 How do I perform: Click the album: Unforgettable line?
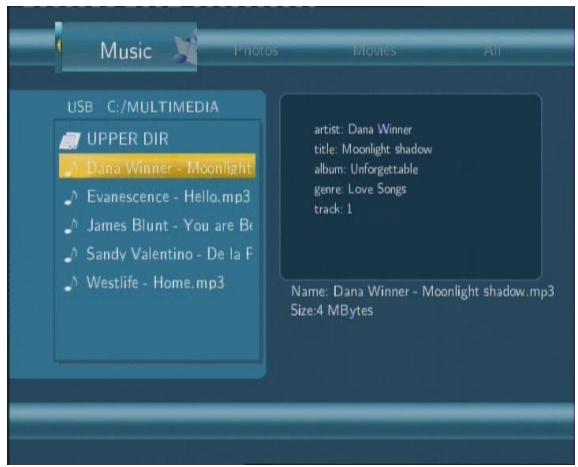tap(366, 169)
